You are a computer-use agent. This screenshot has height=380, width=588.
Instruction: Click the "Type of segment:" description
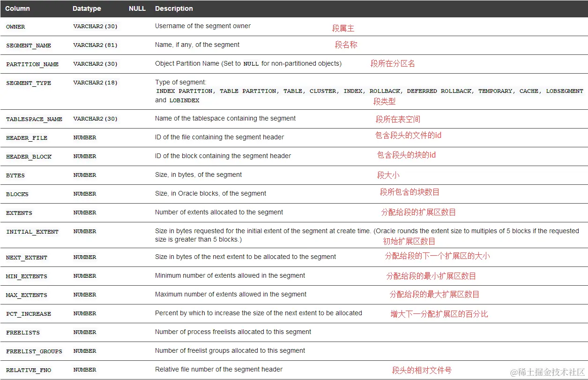pyautogui.click(x=181, y=83)
